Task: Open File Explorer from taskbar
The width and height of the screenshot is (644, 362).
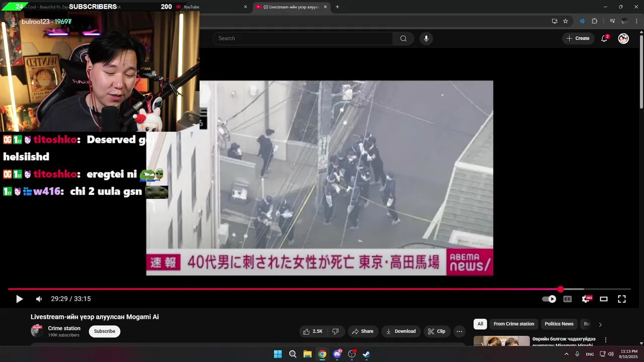Action: click(x=307, y=354)
